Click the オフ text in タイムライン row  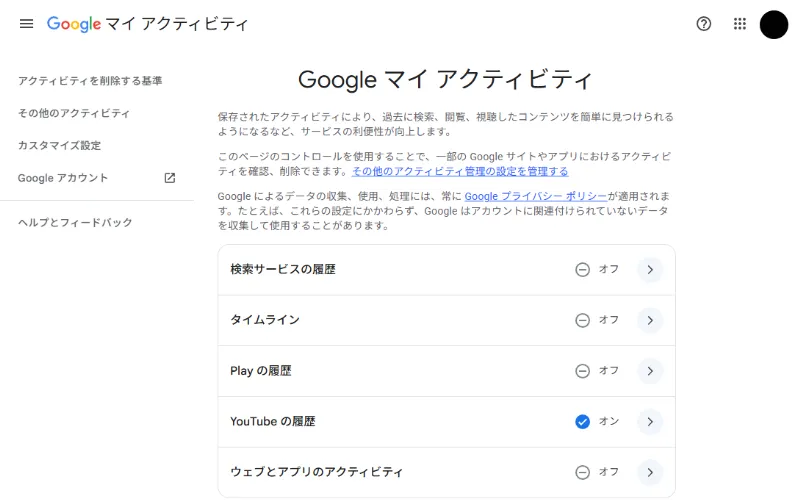pos(609,320)
